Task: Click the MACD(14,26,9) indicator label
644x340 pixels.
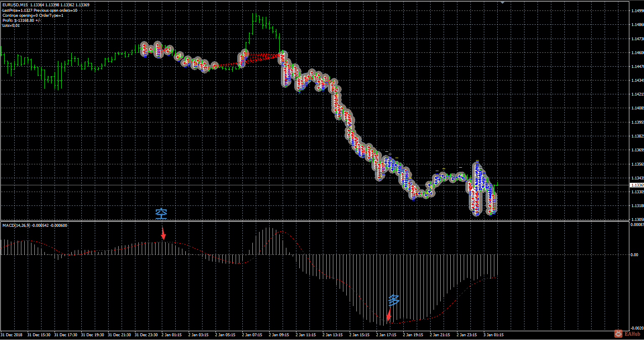Action: [x=16, y=226]
